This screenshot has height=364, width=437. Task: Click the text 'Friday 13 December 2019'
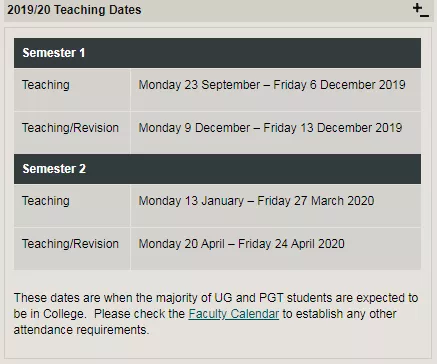333,128
